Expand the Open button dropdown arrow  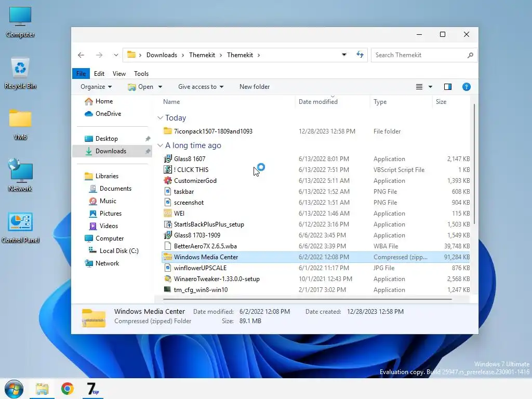[160, 87]
